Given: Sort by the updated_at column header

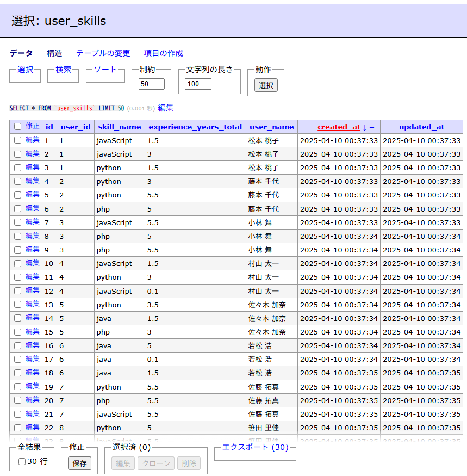Looking at the screenshot, I should (x=421, y=127).
